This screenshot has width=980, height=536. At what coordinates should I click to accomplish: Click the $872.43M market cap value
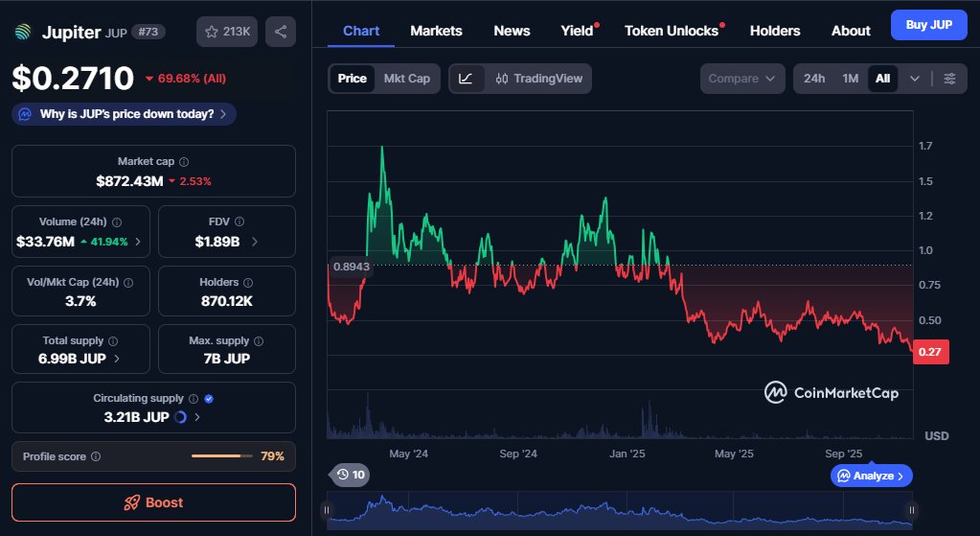(x=129, y=181)
